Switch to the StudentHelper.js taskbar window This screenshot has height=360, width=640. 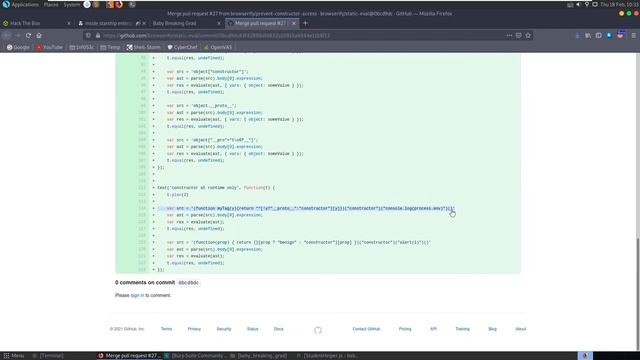coord(327,356)
